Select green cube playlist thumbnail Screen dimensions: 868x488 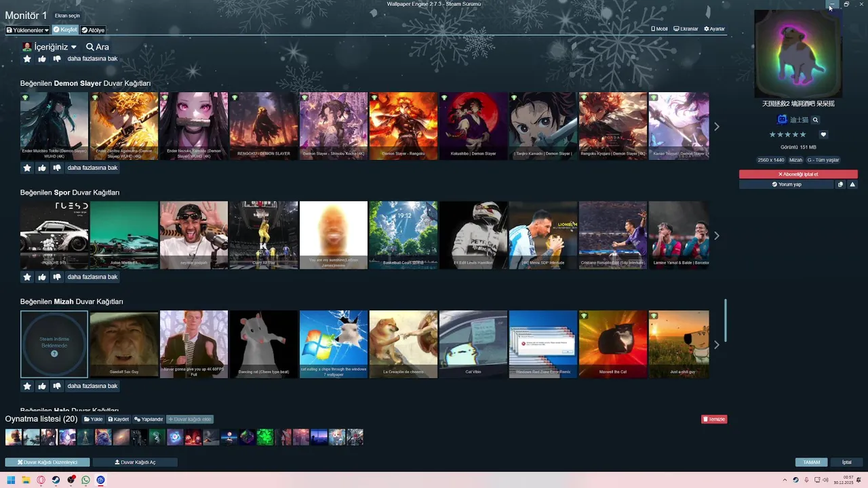tap(264, 437)
